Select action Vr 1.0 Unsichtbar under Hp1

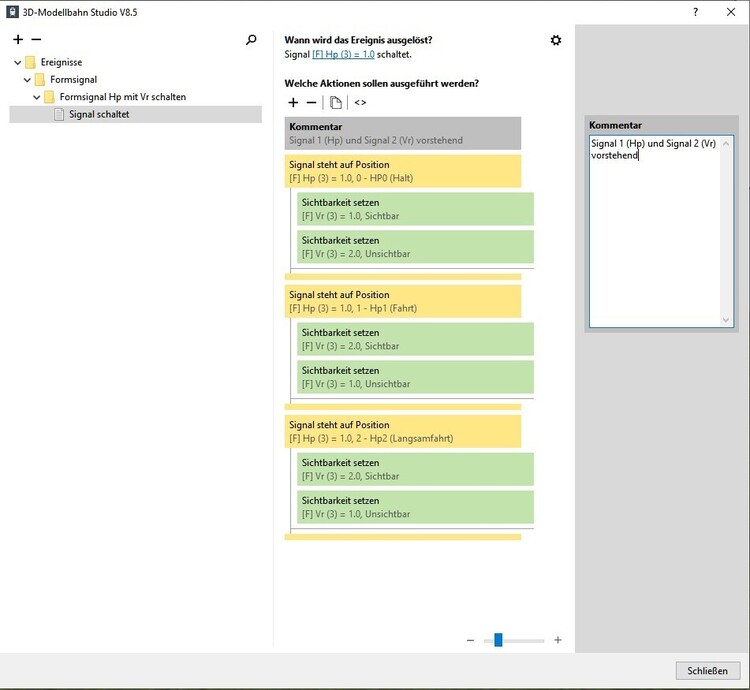click(415, 377)
